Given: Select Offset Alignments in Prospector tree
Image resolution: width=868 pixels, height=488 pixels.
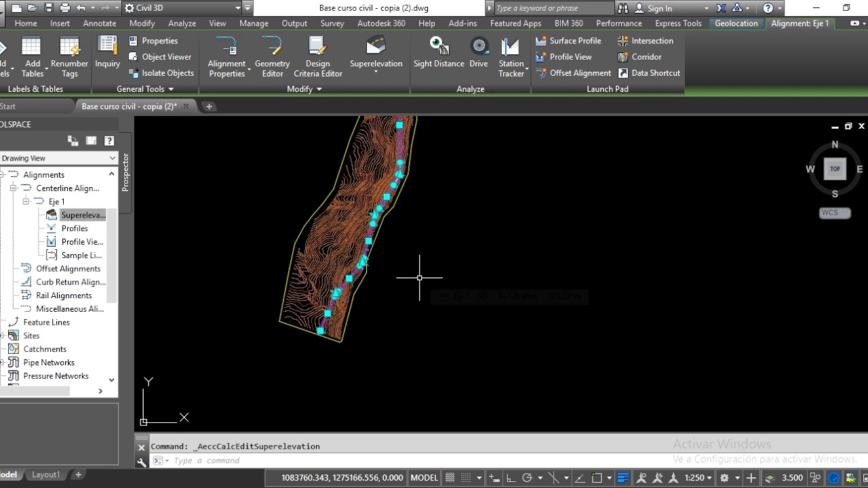Looking at the screenshot, I should [x=68, y=268].
